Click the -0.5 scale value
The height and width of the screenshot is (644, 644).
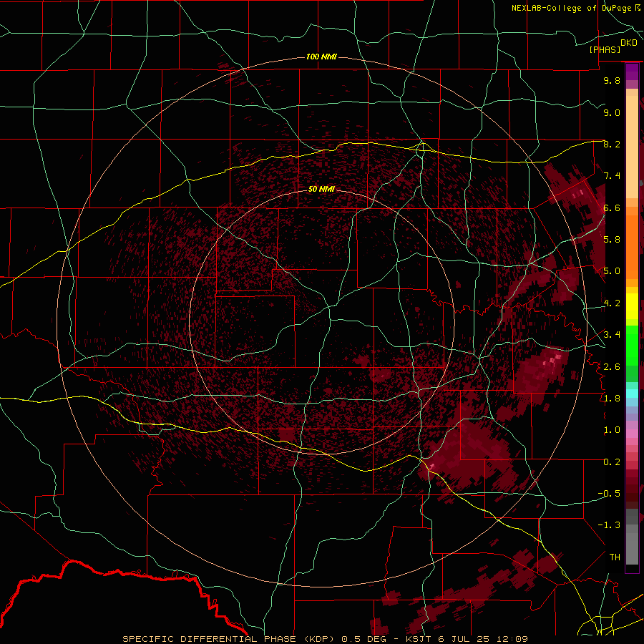click(609, 493)
